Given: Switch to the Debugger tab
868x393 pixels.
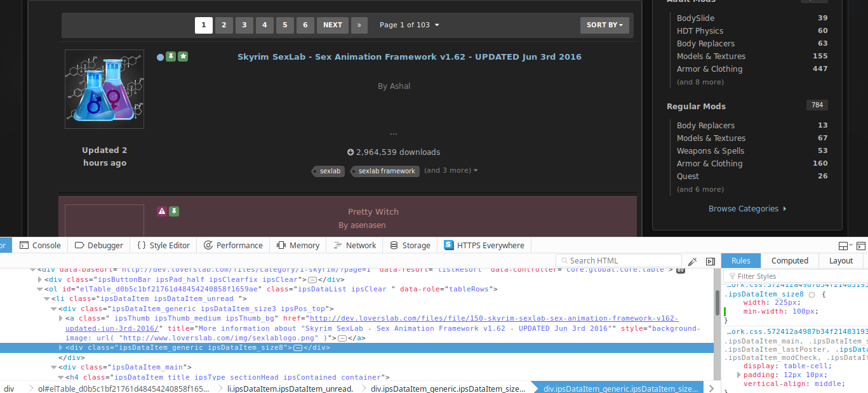Looking at the screenshot, I should point(98,245).
